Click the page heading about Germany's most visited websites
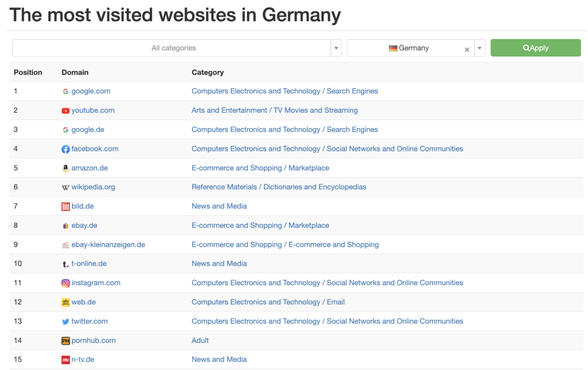The width and height of the screenshot is (588, 370). tap(175, 15)
